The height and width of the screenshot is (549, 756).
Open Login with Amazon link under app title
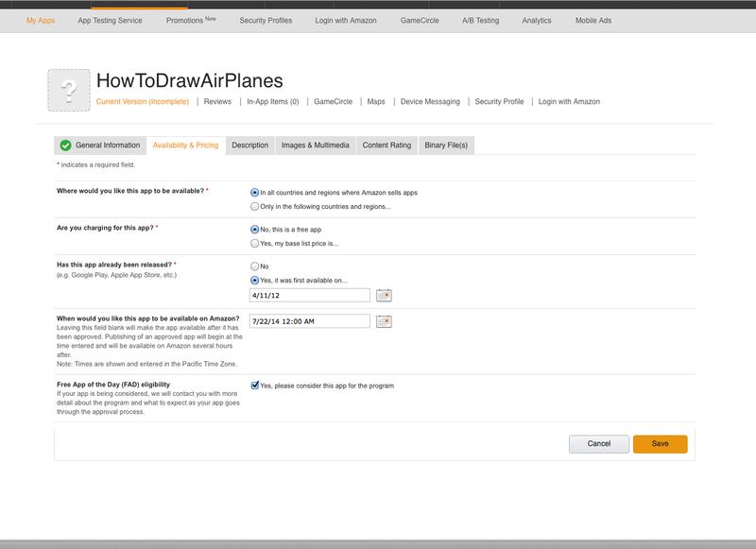569,102
